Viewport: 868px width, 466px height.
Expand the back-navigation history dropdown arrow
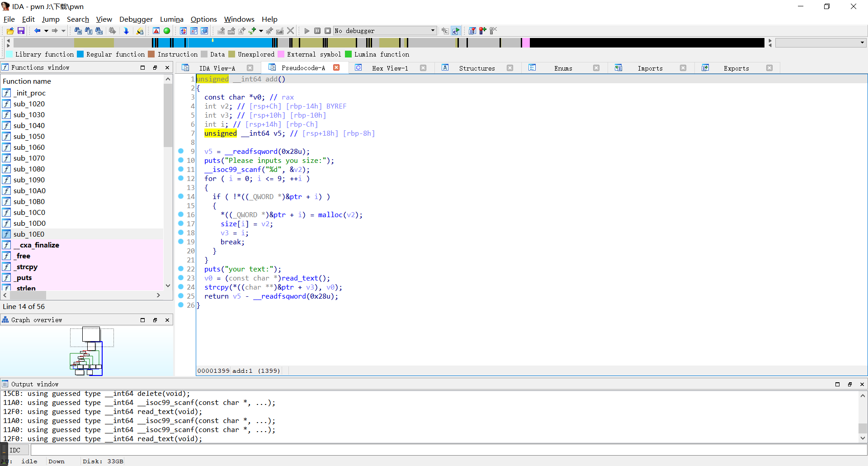tap(46, 31)
